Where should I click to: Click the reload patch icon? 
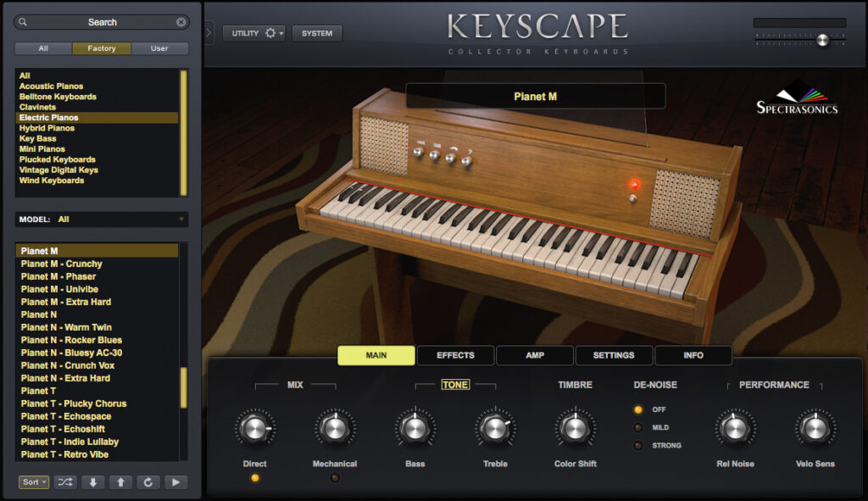click(x=147, y=482)
